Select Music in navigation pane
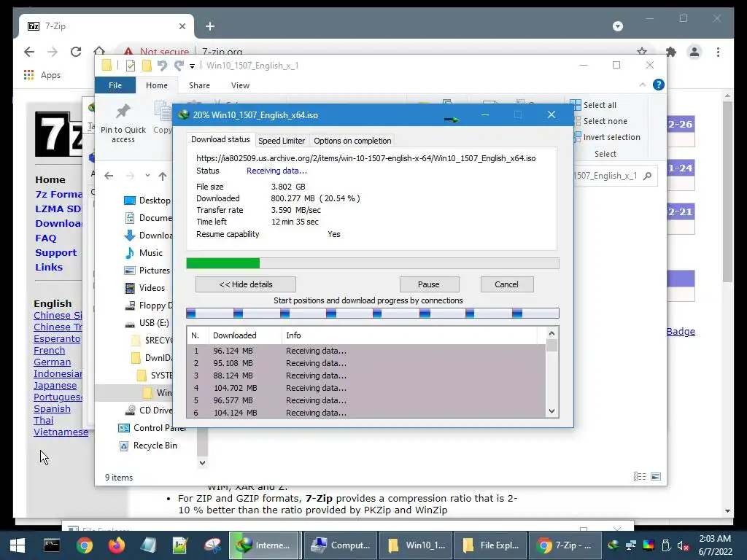This screenshot has height=560, width=747. pos(144,253)
